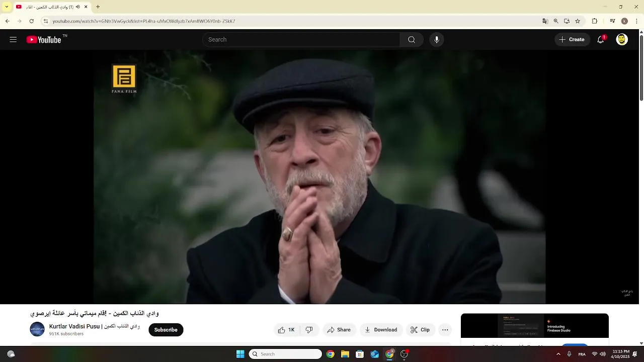This screenshot has height=362, width=644.
Task: Launch Microsoft Store from taskbar
Action: (x=360, y=354)
